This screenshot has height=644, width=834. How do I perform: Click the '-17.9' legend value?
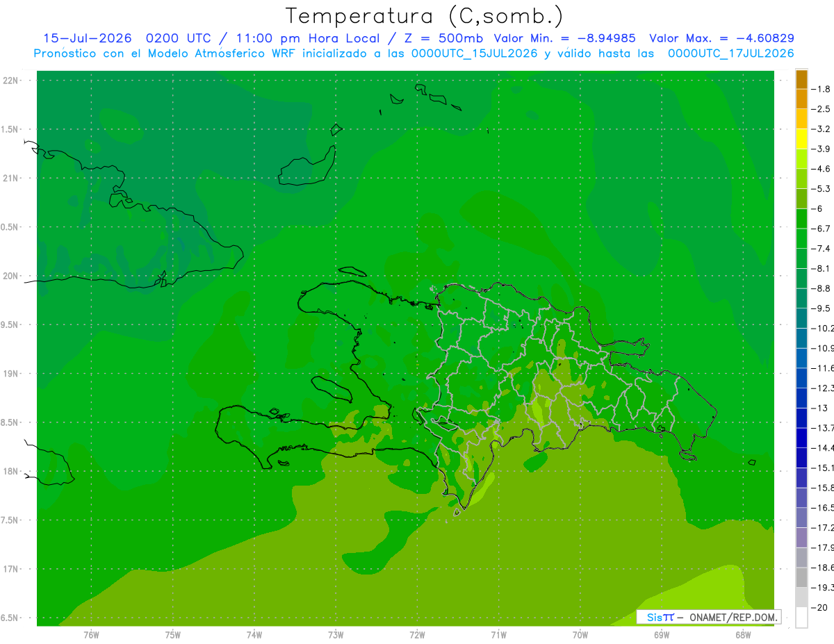pos(822,547)
